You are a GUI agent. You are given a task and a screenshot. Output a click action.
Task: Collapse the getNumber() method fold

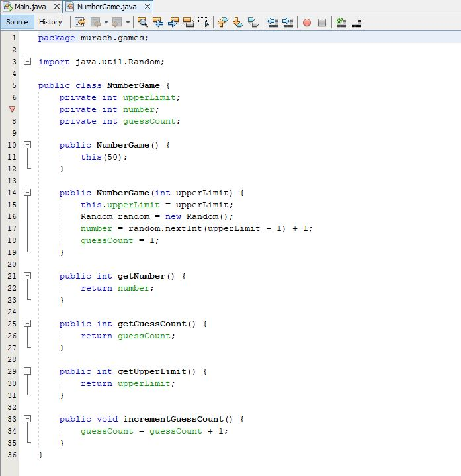tap(28, 276)
